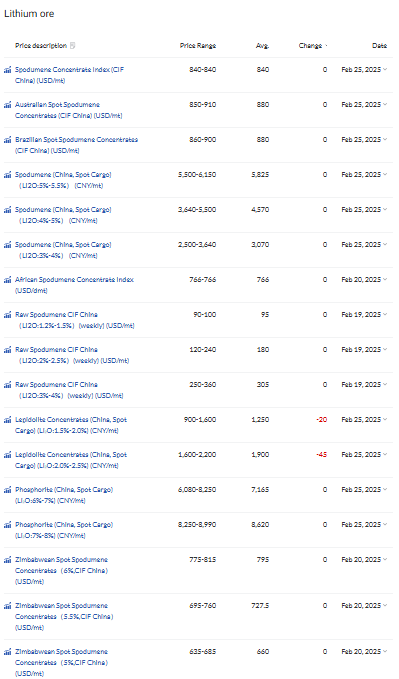
Task: Expand date for Raw Spodumene 1.2%-1.5% row
Action: tap(385, 314)
